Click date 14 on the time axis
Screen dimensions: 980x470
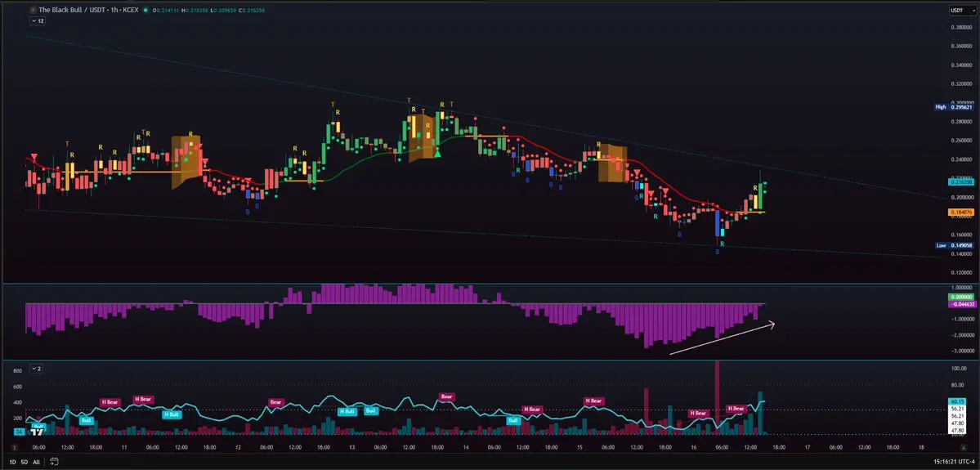(x=466, y=447)
